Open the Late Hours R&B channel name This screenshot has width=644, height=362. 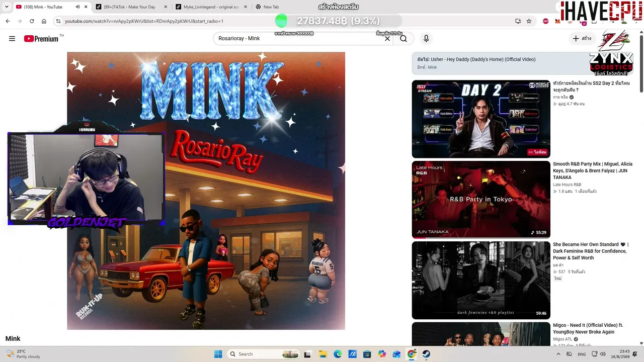coord(567,185)
